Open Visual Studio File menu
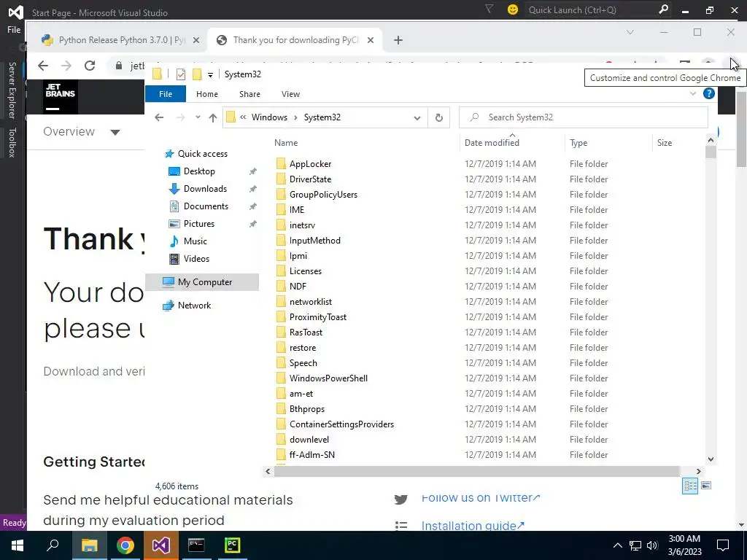747x560 pixels. (14, 29)
